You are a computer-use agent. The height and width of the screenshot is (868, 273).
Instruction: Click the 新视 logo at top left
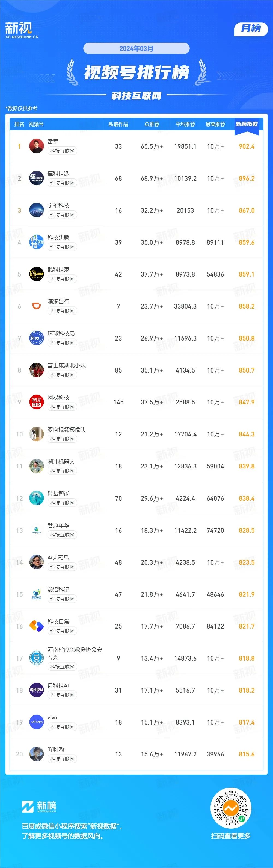(x=22, y=30)
